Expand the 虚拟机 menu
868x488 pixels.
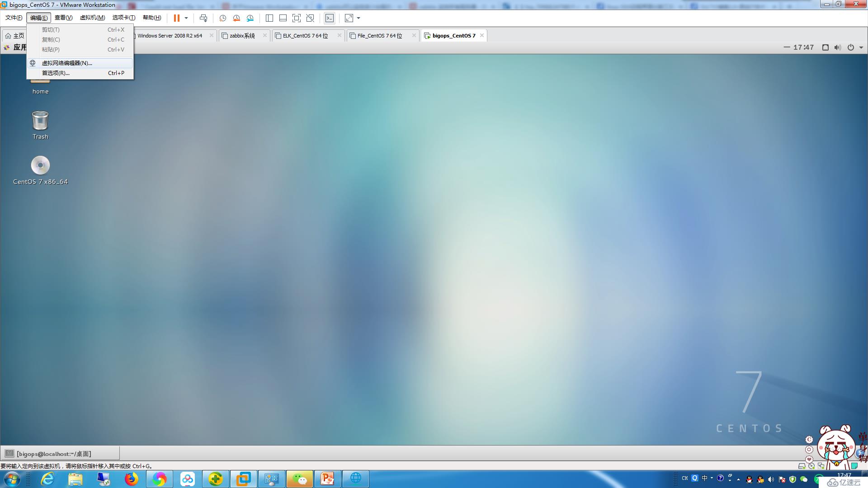92,18
